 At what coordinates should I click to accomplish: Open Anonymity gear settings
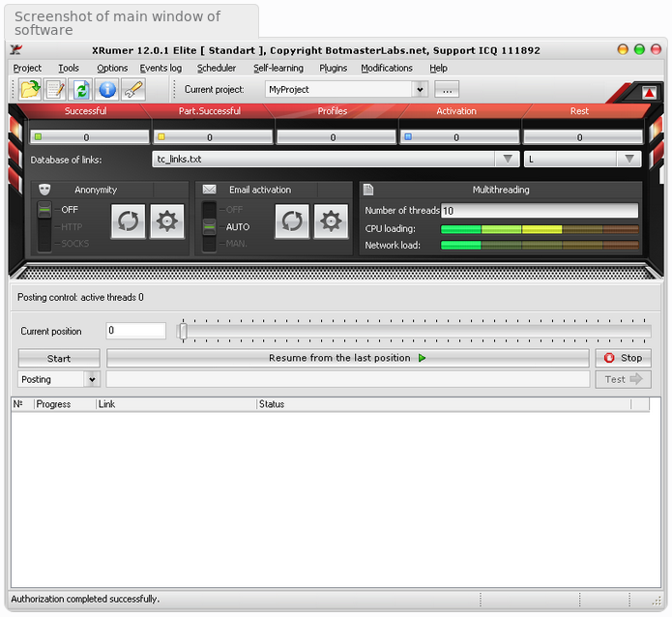(x=167, y=221)
